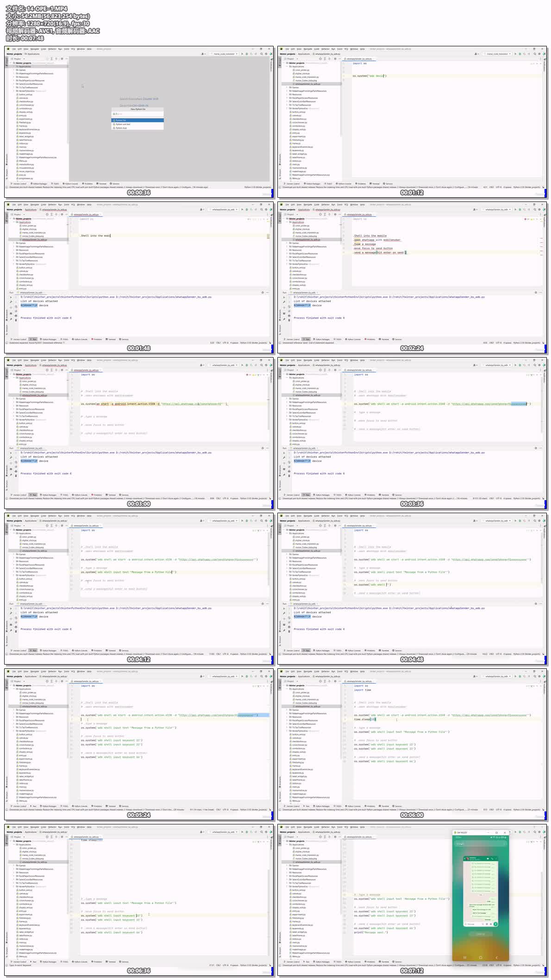Open the video frame stamped 00:04:12
The width and height of the screenshot is (551, 980).
139,589
